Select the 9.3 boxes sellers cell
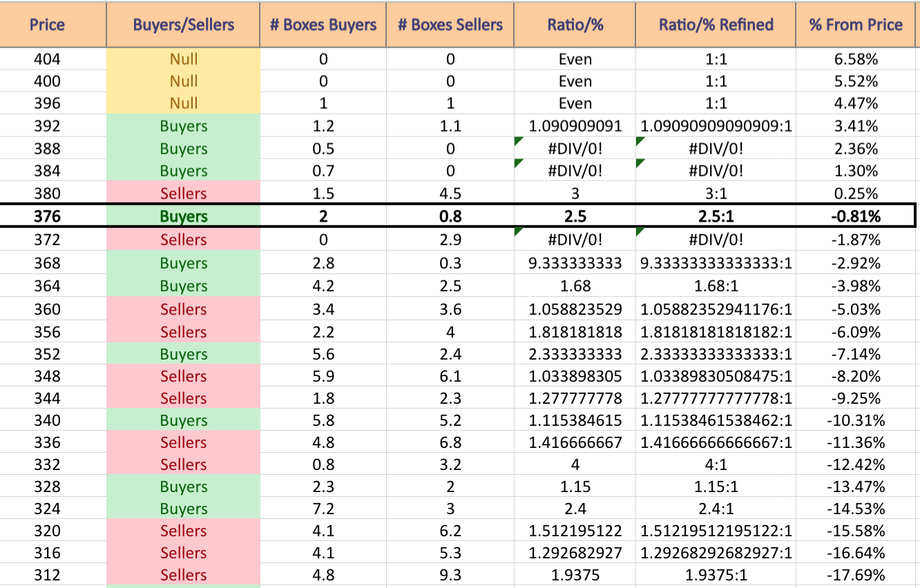The image size is (920, 588). tap(450, 575)
